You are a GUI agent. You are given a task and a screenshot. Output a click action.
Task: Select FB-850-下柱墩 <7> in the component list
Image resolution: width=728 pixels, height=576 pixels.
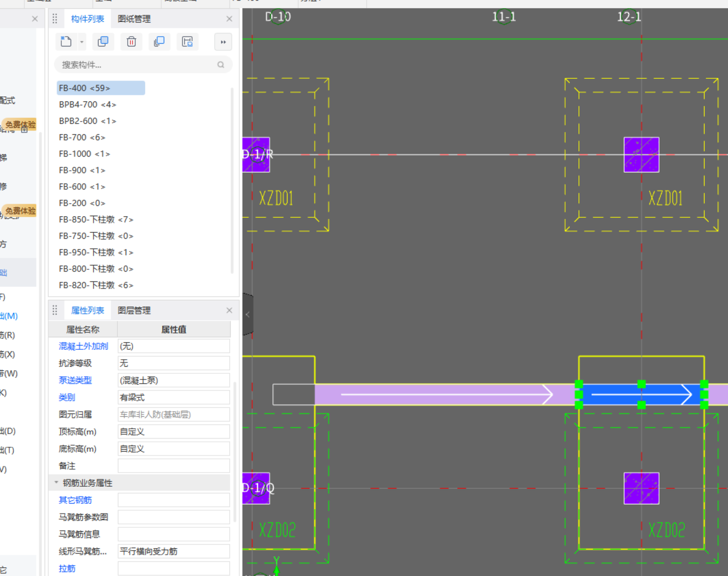click(96, 220)
